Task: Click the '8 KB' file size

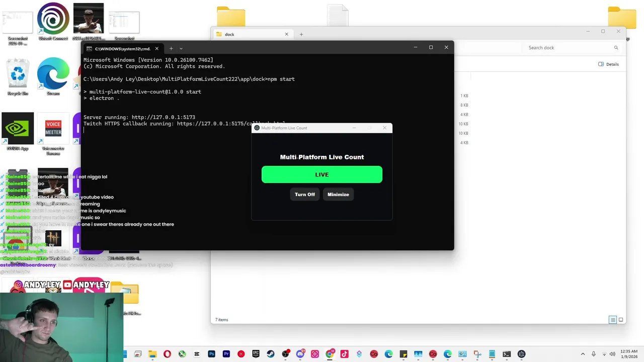Action: [x=464, y=105]
